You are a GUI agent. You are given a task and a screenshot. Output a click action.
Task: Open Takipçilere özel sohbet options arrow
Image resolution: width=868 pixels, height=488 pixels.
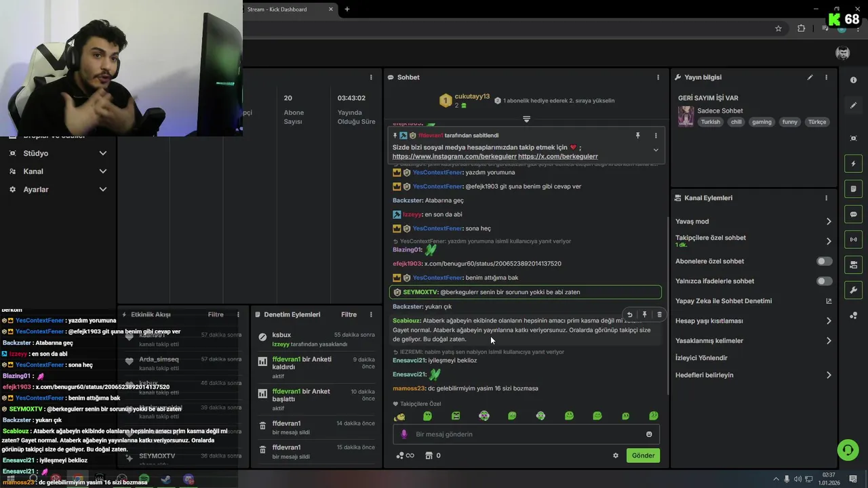[829, 241]
